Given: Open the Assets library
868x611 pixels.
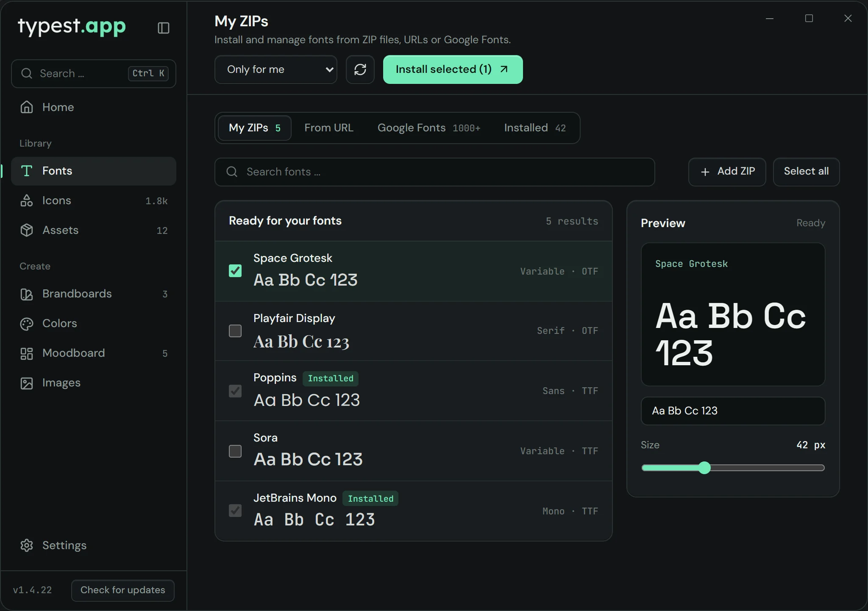Looking at the screenshot, I should [x=93, y=230].
